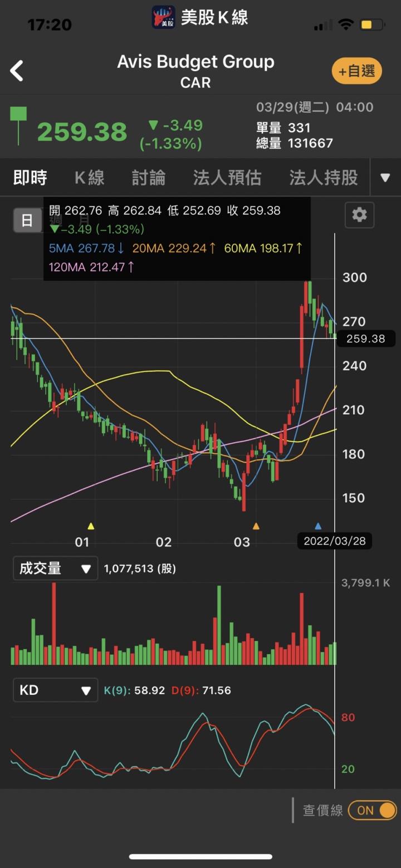The image size is (401, 868).
Task: Tap the K(9): 58.92 reading
Action: click(135, 690)
